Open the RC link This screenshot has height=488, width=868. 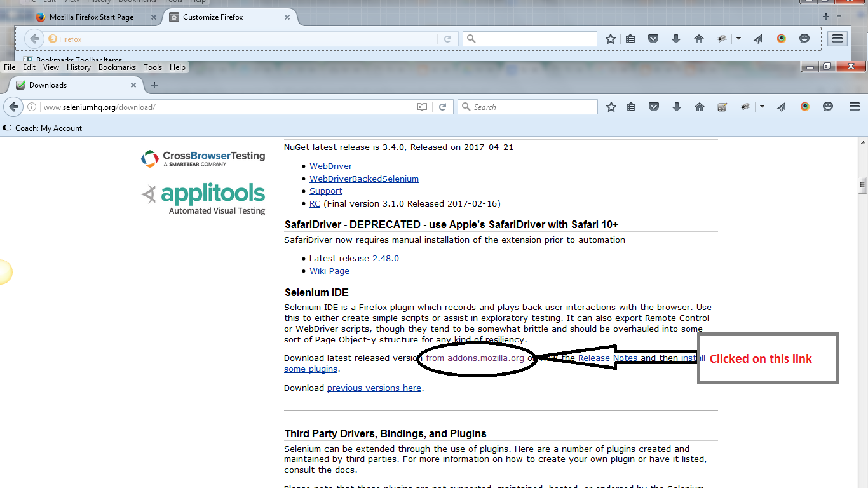315,204
